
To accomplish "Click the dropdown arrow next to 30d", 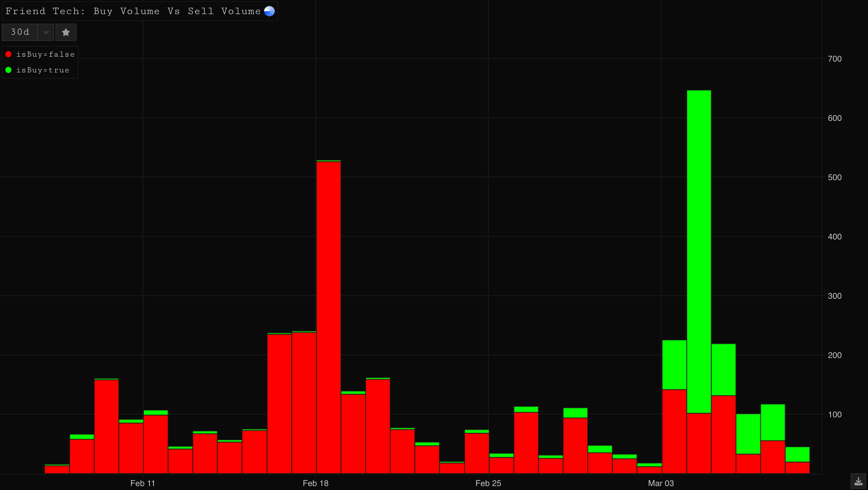I will click(x=46, y=32).
